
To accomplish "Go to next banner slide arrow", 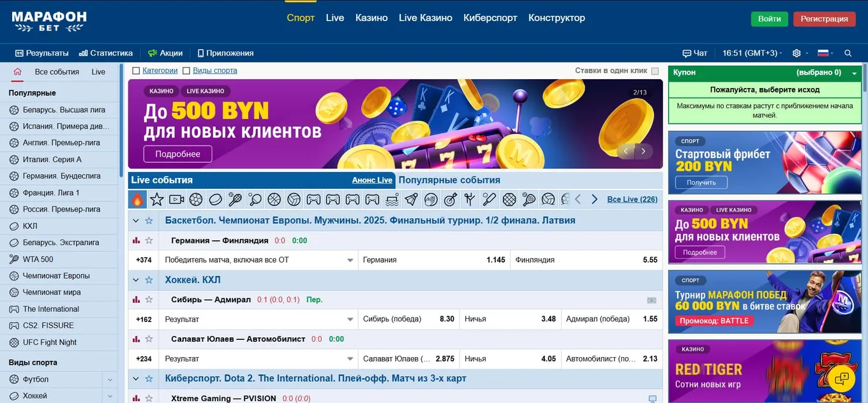I will (643, 151).
